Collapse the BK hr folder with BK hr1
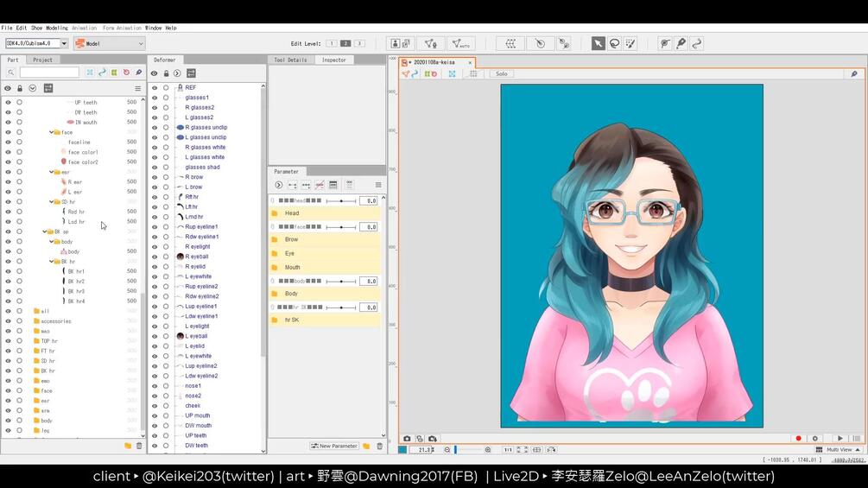Image resolution: width=868 pixels, height=488 pixels. click(51, 262)
